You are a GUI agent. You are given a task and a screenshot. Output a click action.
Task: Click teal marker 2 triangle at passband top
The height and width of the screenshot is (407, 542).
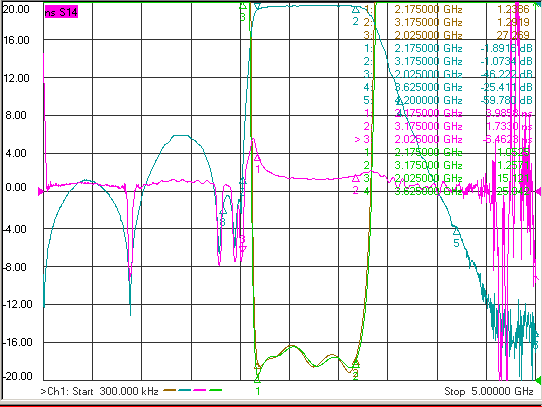pos(356,10)
